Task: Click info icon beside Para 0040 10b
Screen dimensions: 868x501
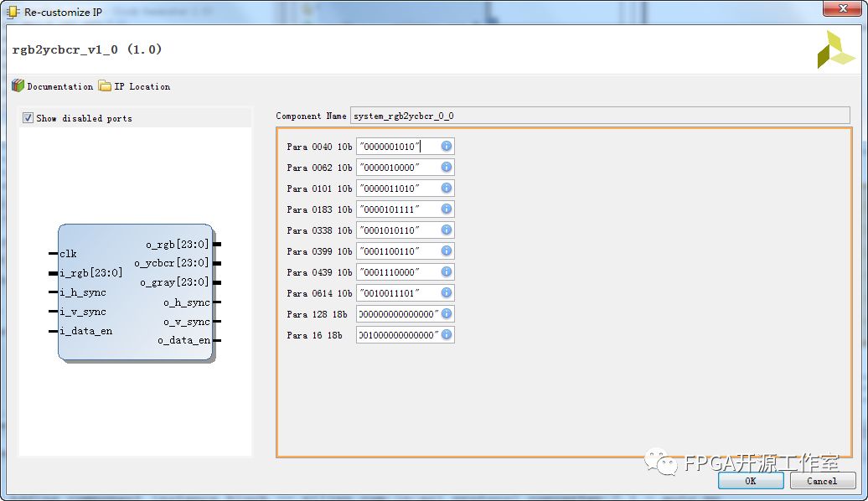Action: tap(447, 147)
